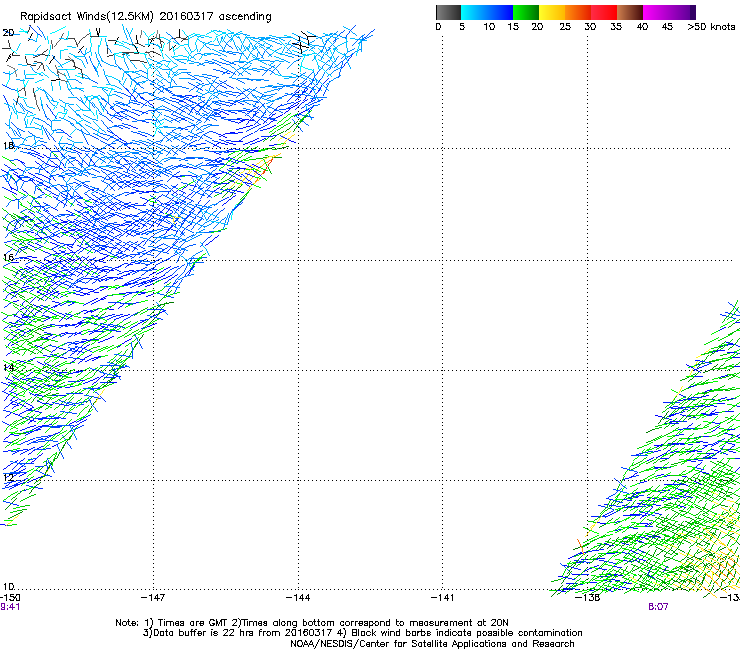This screenshot has height=650, width=740.
Task: Click the green 15 to 20 knots swatch
Action: [x=526, y=12]
